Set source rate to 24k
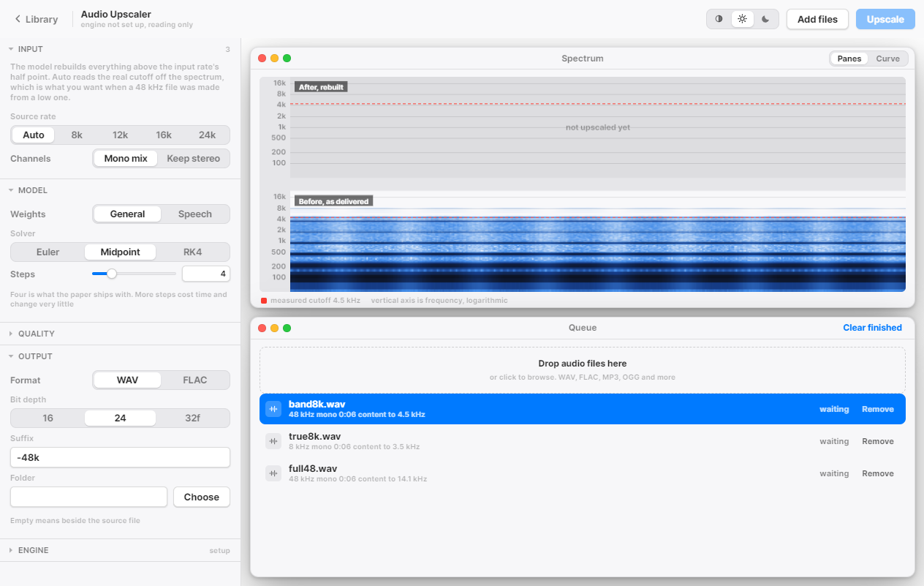 coord(207,135)
